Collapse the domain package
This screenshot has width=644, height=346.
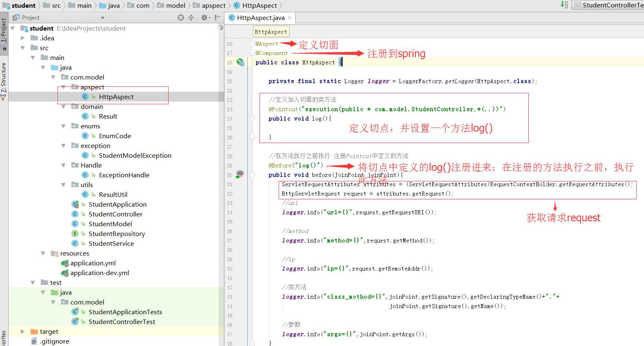pyautogui.click(x=64, y=106)
